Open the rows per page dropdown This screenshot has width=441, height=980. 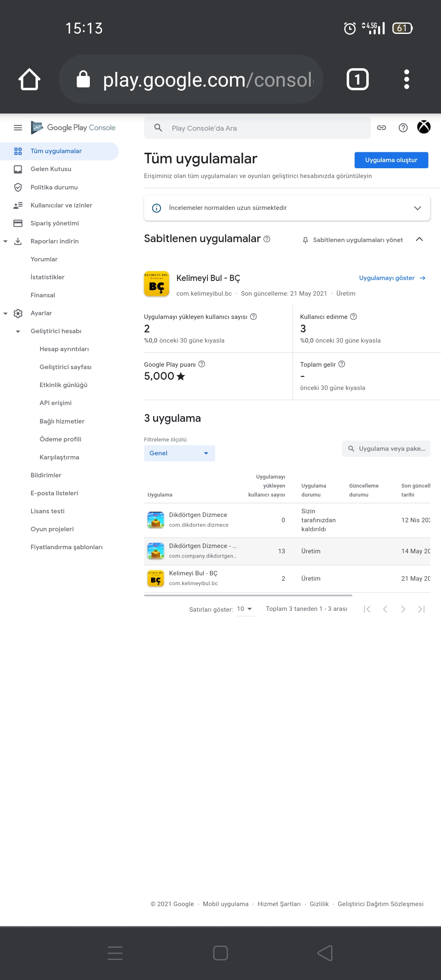[245, 609]
